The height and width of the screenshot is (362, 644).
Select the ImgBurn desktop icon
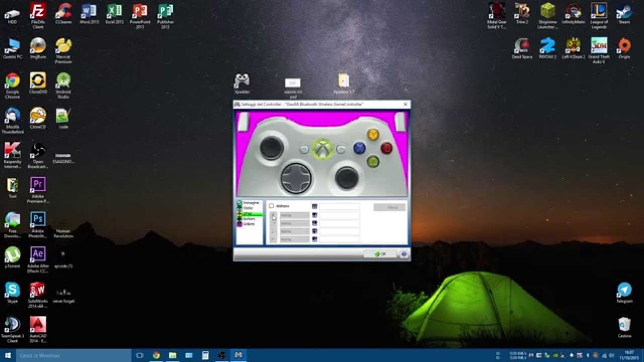click(38, 48)
